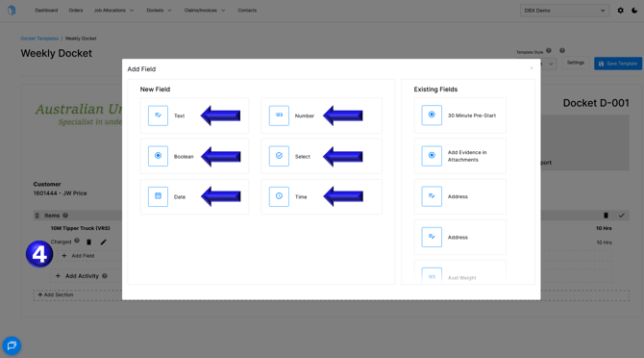Open settings gear in top bar
This screenshot has height=358, width=644.
[620, 11]
